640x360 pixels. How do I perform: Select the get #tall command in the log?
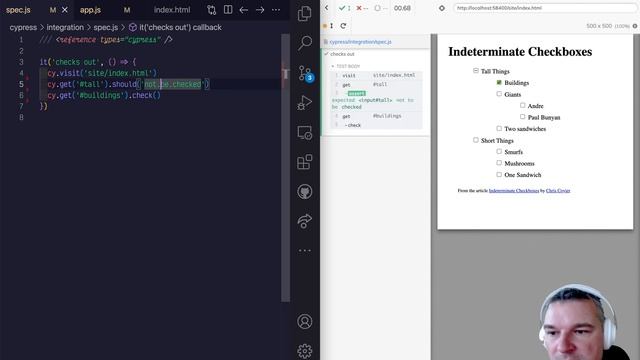tap(377, 84)
